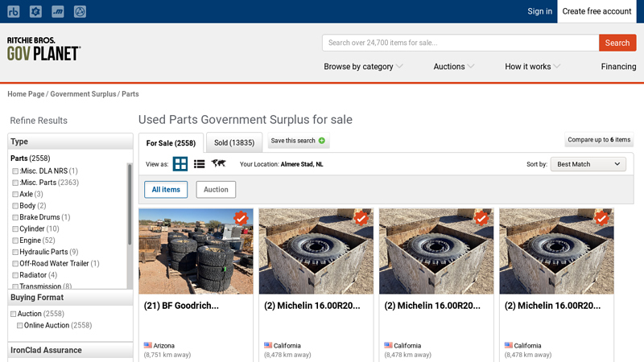Image resolution: width=644 pixels, height=362 pixels.
Task: Open Home Page breadcrumb link
Action: click(26, 94)
